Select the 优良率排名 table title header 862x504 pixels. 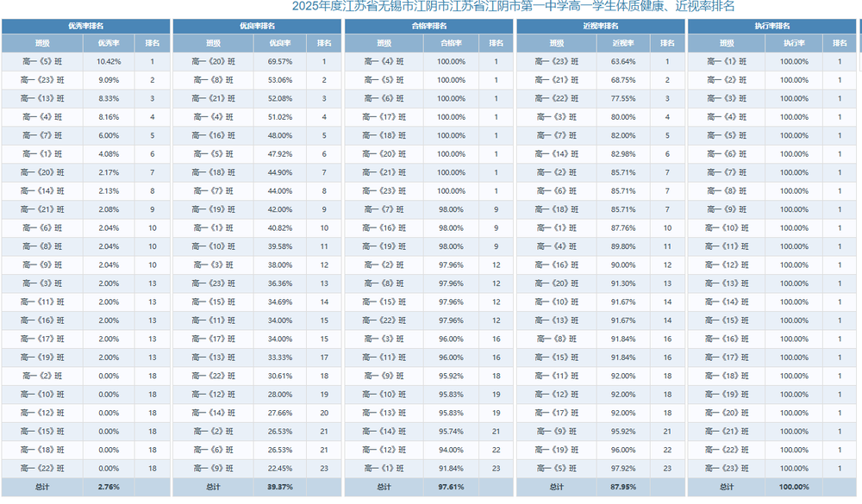click(257, 26)
